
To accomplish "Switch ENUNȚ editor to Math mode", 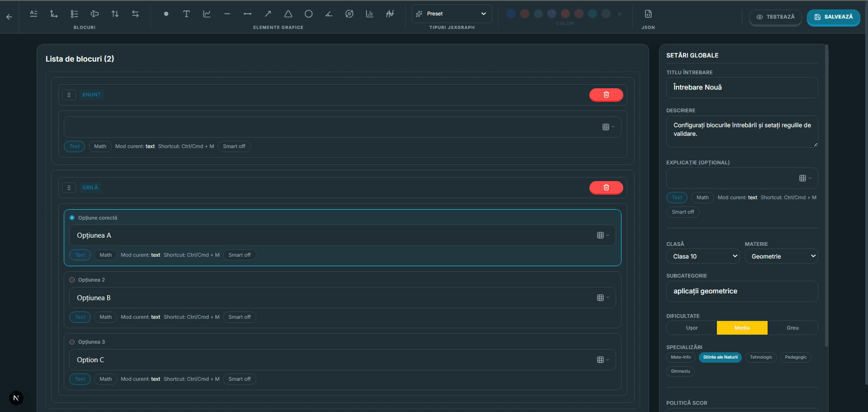I will pos(100,146).
